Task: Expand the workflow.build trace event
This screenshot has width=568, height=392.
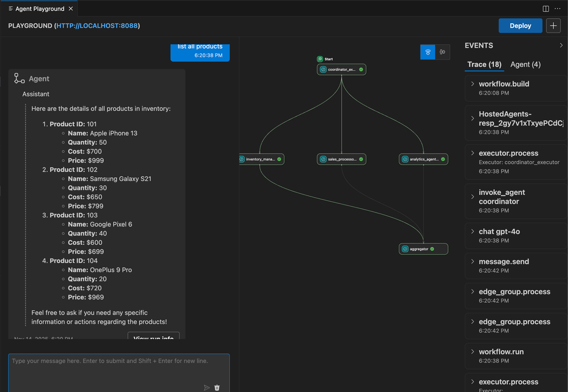Action: pyautogui.click(x=472, y=84)
